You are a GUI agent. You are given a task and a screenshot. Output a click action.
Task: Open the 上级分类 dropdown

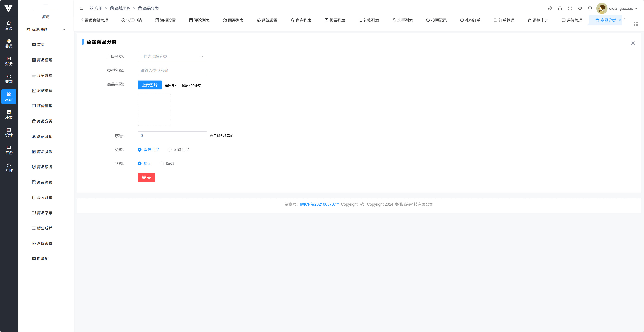click(x=172, y=57)
